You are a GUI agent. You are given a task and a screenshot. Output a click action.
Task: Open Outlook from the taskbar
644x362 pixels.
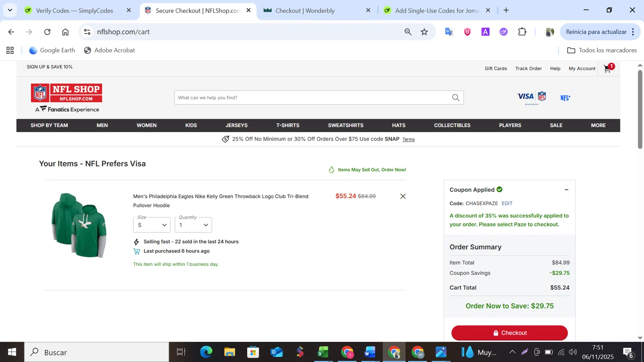pyautogui.click(x=276, y=352)
